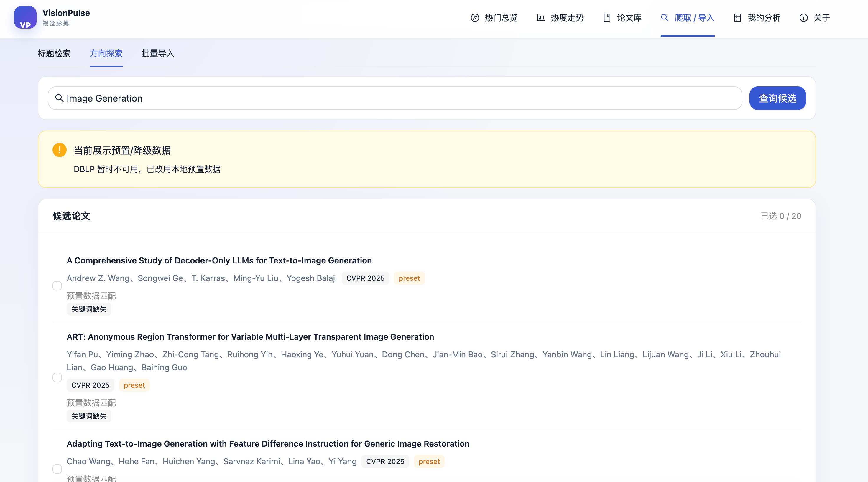Click the 关键词缺失 tag under the ART paper
The image size is (868, 482).
coord(89,416)
